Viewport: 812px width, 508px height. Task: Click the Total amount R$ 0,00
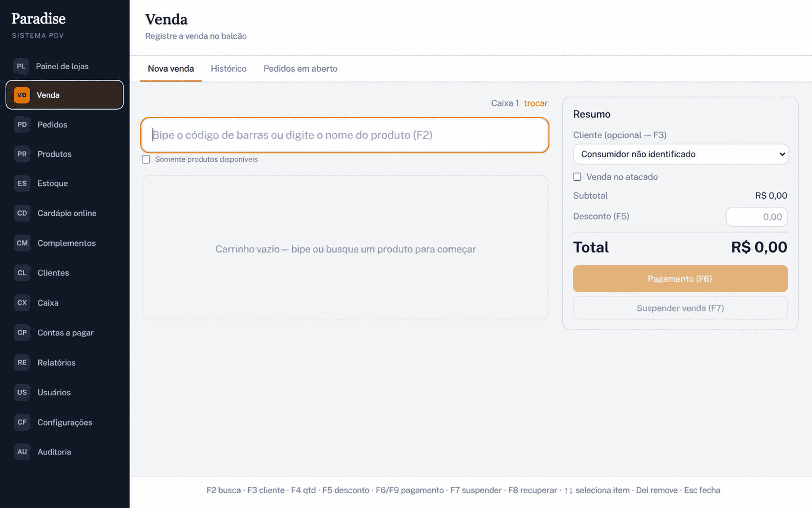coord(759,247)
